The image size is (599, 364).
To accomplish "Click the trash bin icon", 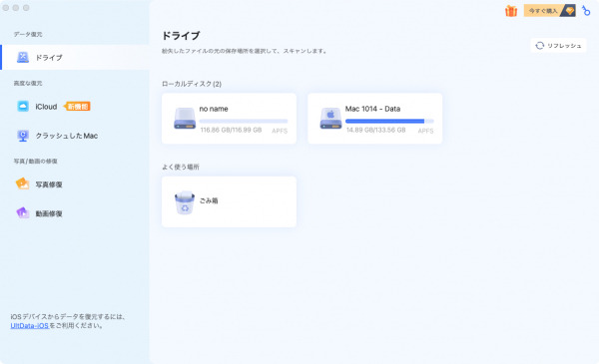I will point(185,202).
